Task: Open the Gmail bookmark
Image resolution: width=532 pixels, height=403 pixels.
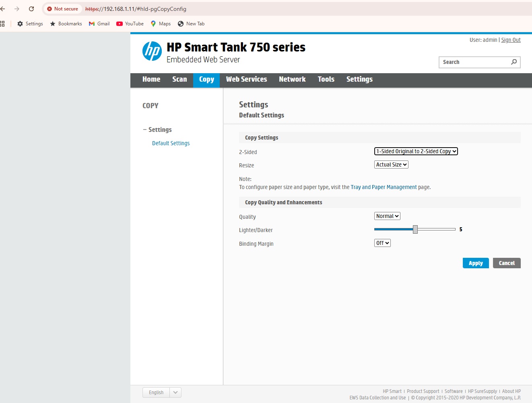Action: click(99, 24)
